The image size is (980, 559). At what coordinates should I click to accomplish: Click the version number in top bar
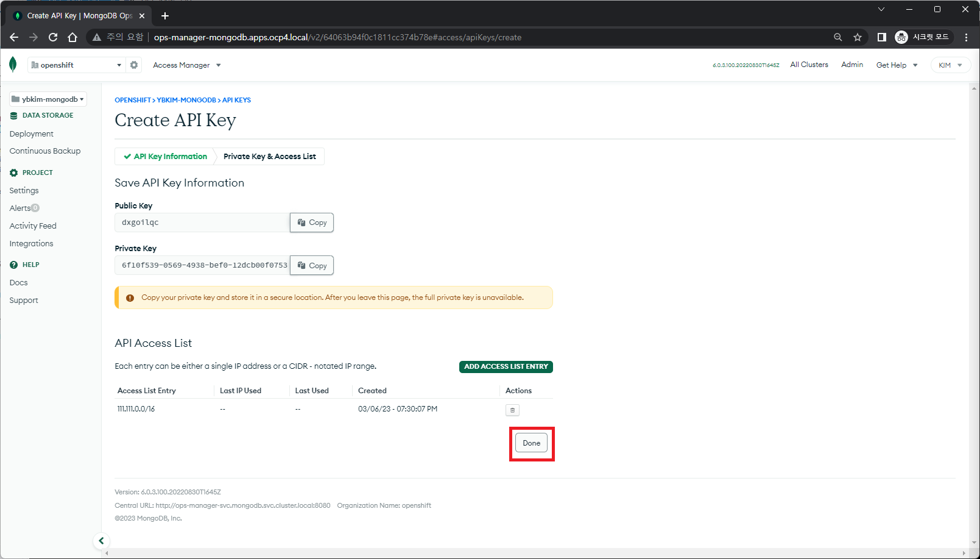tap(746, 65)
